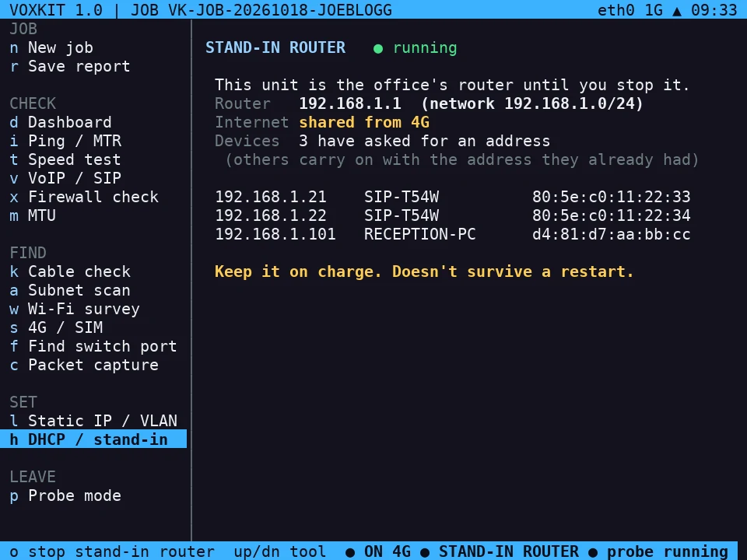Select Firewall check
The image size is (747, 560).
point(93,197)
